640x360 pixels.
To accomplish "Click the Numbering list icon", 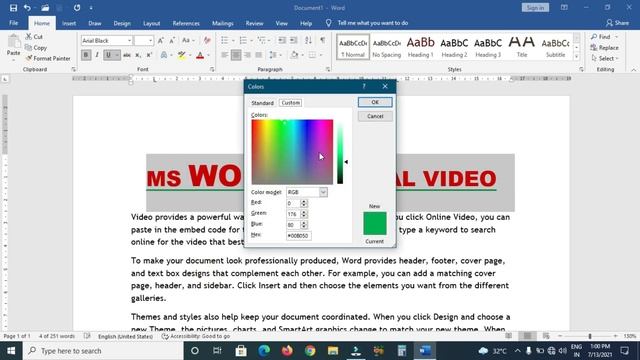I will 243,40.
